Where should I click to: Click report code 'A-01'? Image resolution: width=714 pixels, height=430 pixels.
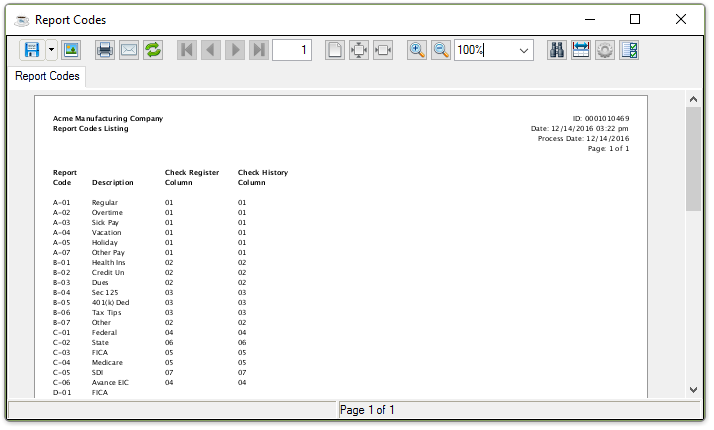coord(61,203)
